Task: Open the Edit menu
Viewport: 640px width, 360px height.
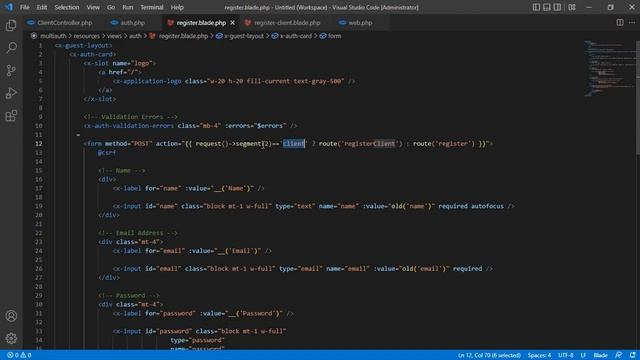Action: click(x=42, y=7)
